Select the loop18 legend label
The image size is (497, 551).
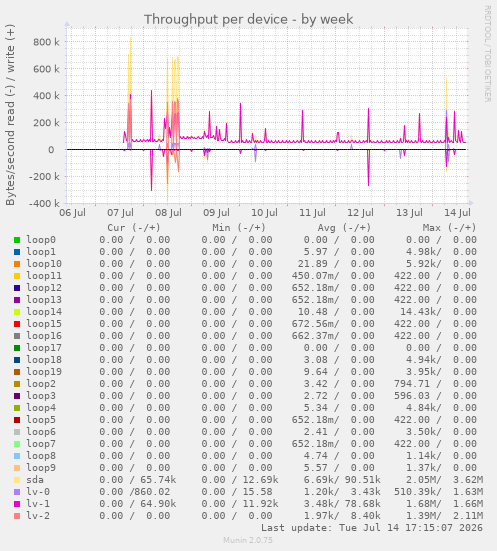coord(44,360)
